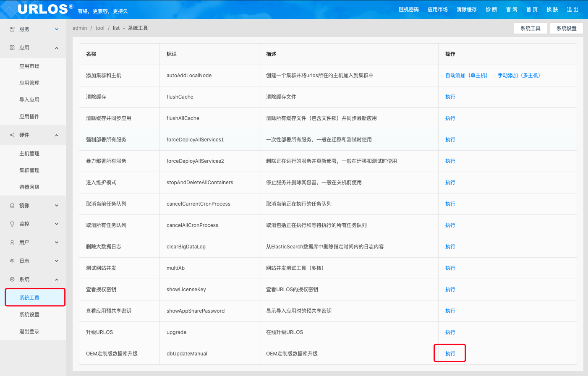Run 执行 for the upgrade row

(x=450, y=332)
